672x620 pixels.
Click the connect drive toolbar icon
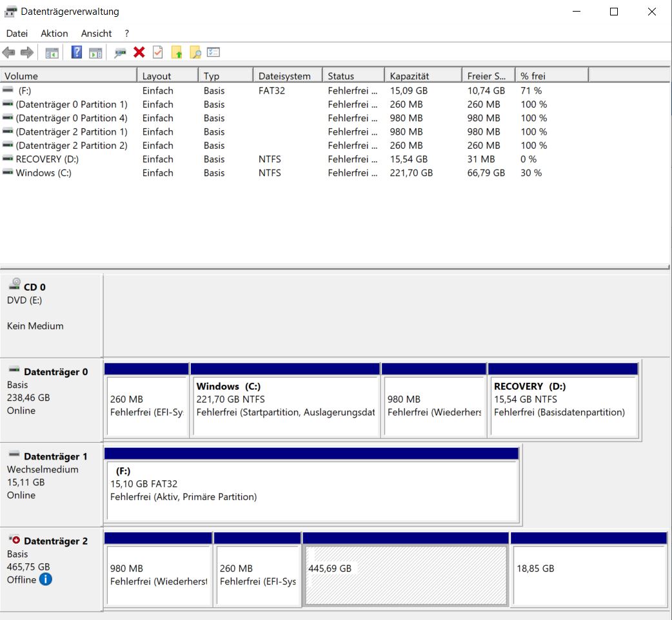tap(120, 53)
